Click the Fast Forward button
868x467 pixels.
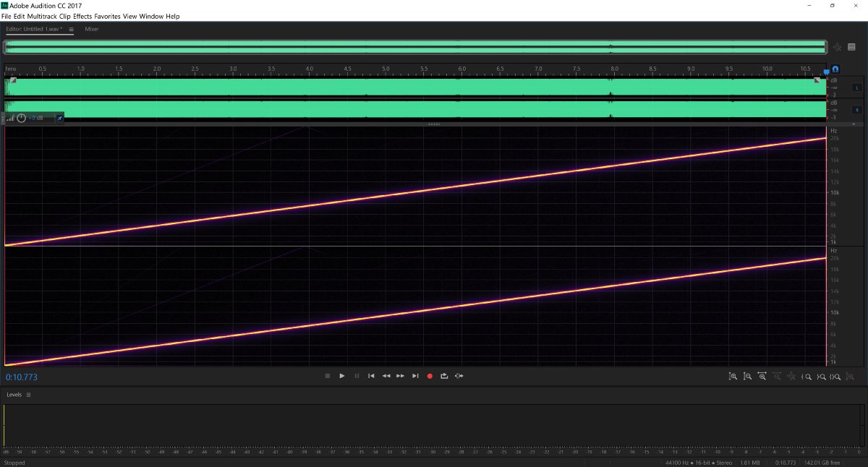(400, 376)
